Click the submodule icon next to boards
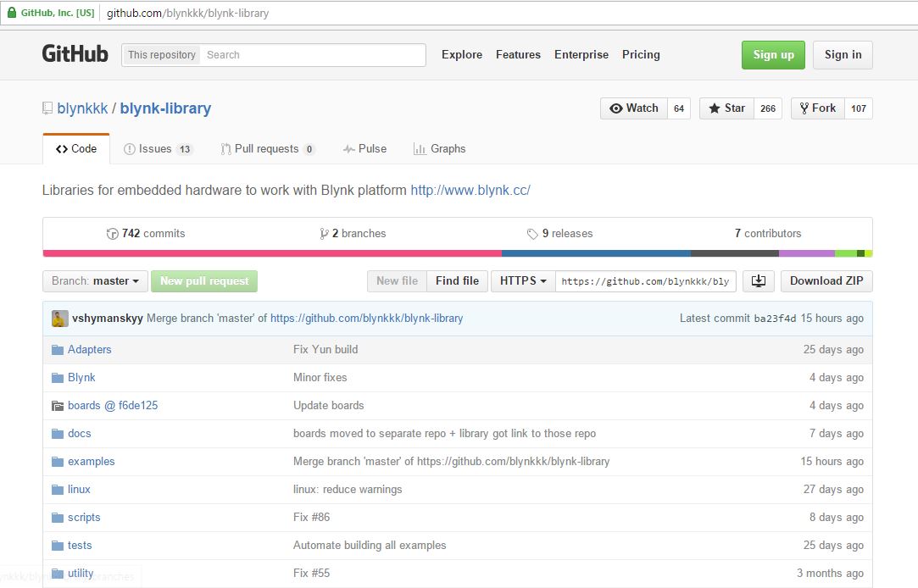 click(x=58, y=405)
